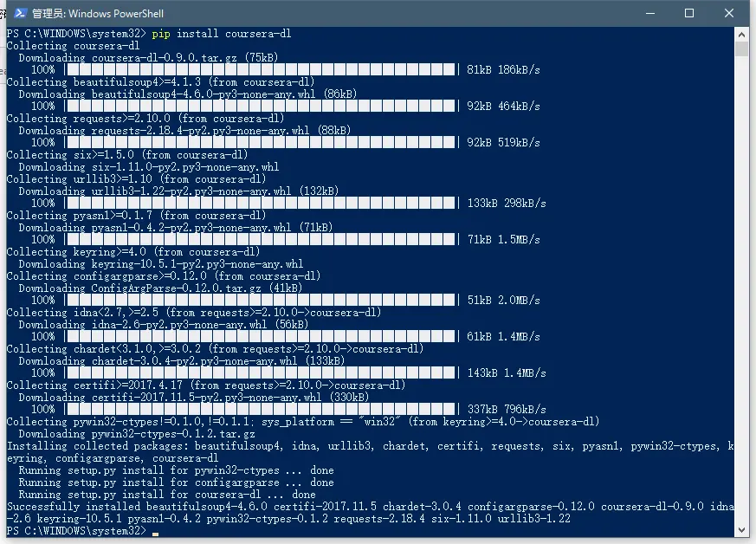Click 'Collecting urllib3>=1.10' line
756x544 pixels.
[x=136, y=179]
